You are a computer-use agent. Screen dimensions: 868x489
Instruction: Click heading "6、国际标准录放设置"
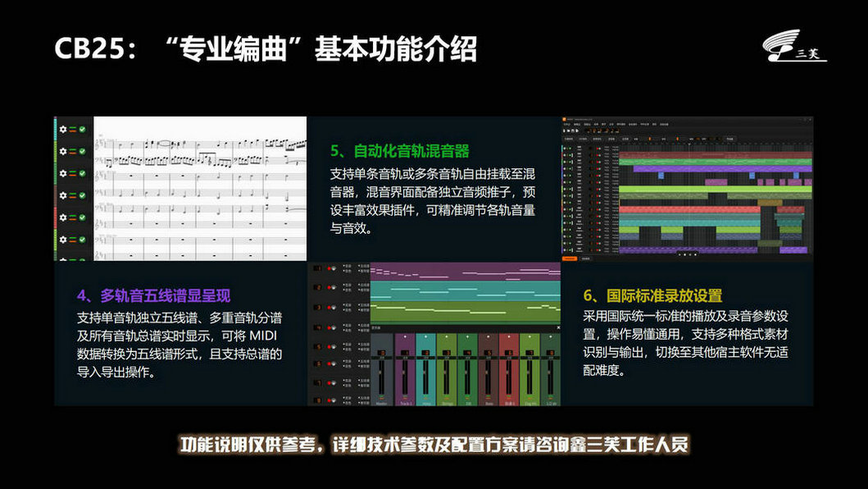(652, 295)
